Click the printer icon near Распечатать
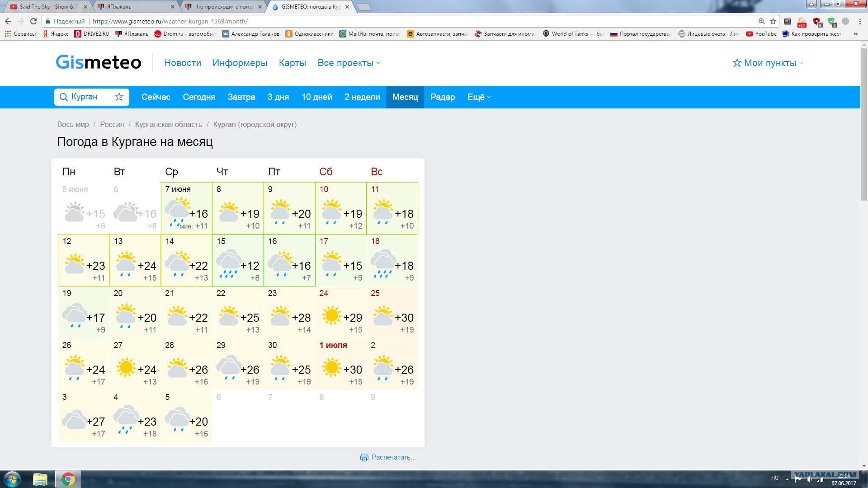 click(x=364, y=457)
